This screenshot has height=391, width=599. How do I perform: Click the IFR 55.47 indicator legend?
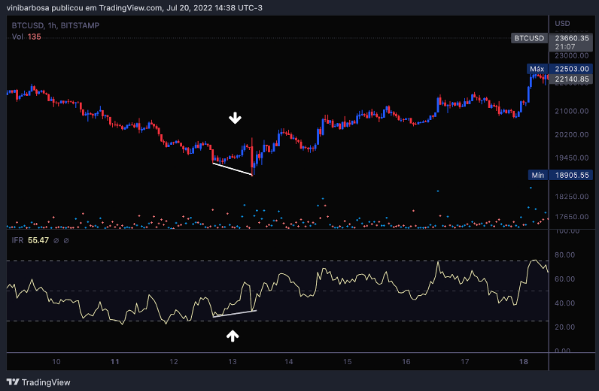pos(30,240)
